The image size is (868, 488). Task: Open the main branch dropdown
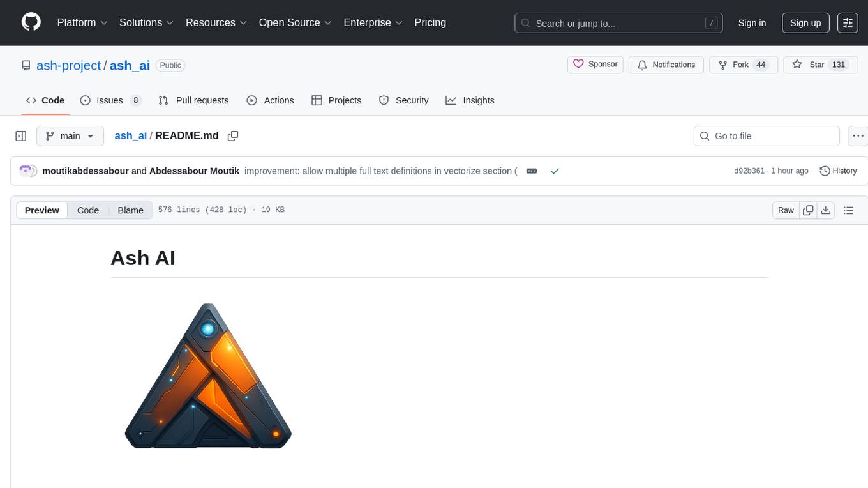pyautogui.click(x=70, y=136)
